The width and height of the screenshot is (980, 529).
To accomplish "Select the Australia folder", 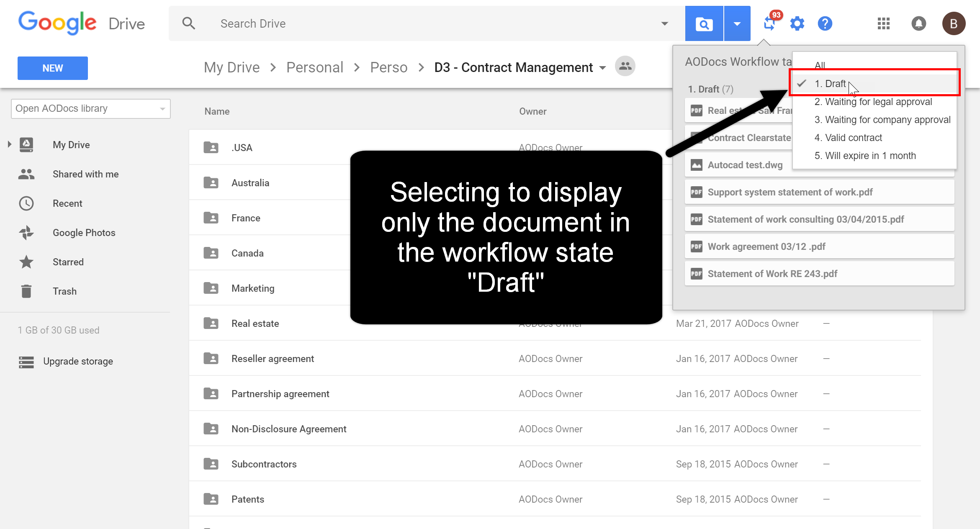I will (x=250, y=183).
